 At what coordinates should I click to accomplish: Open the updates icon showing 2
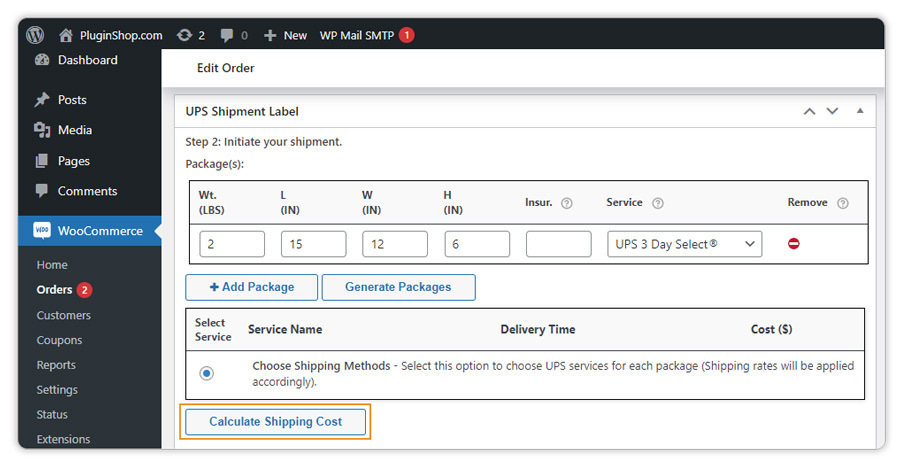tap(183, 35)
